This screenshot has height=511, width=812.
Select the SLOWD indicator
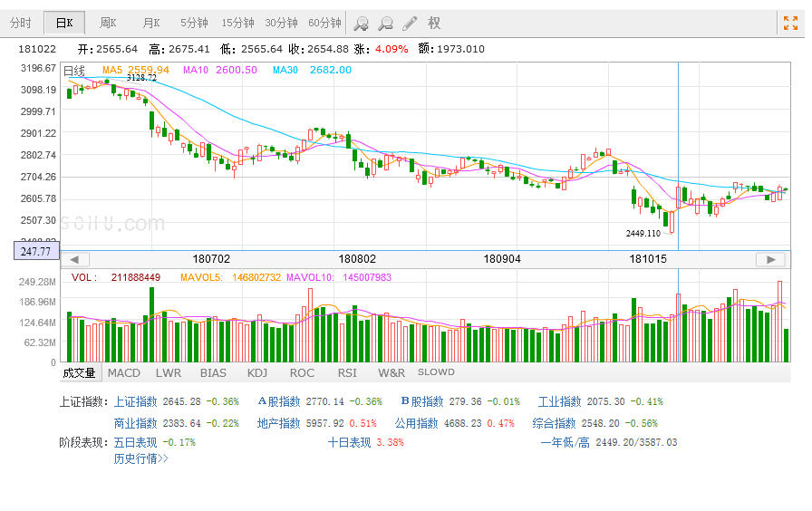point(436,372)
